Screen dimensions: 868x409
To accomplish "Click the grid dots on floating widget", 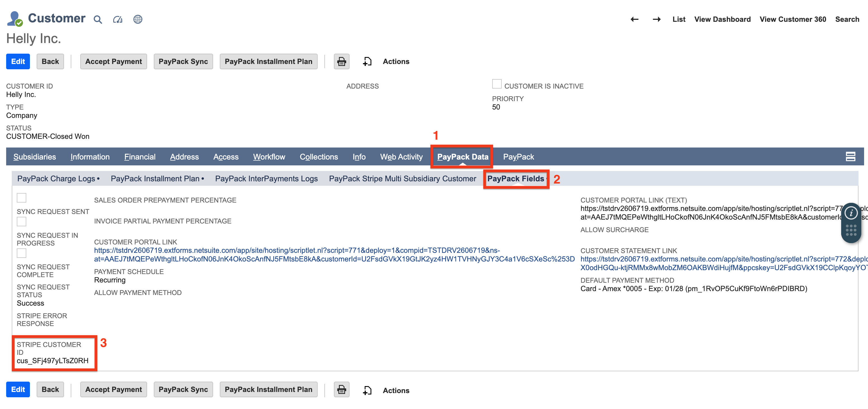I will (x=851, y=230).
